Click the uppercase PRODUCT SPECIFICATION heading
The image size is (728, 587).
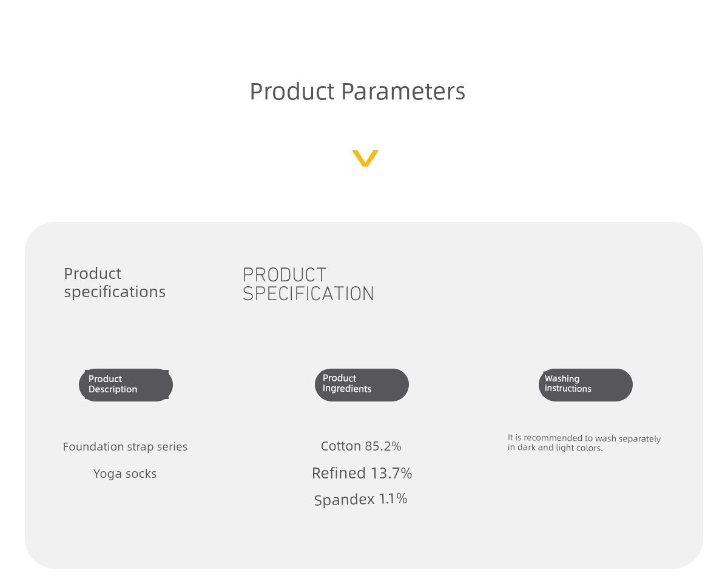click(308, 284)
